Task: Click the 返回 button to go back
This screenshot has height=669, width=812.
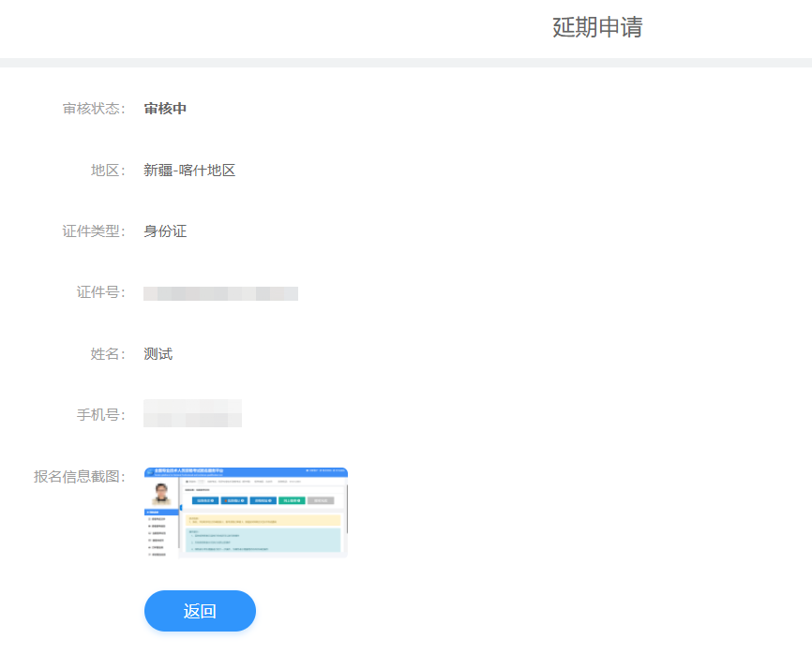Action: [x=200, y=610]
